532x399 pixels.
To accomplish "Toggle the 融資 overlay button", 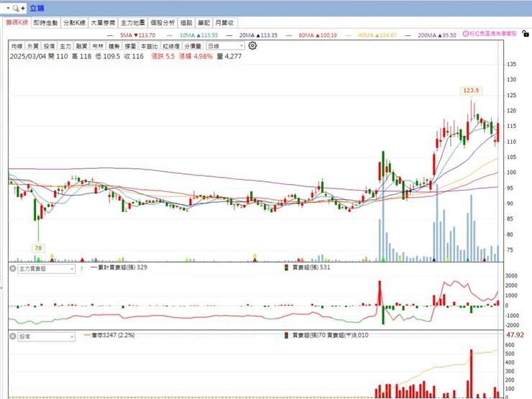I will [x=82, y=46].
